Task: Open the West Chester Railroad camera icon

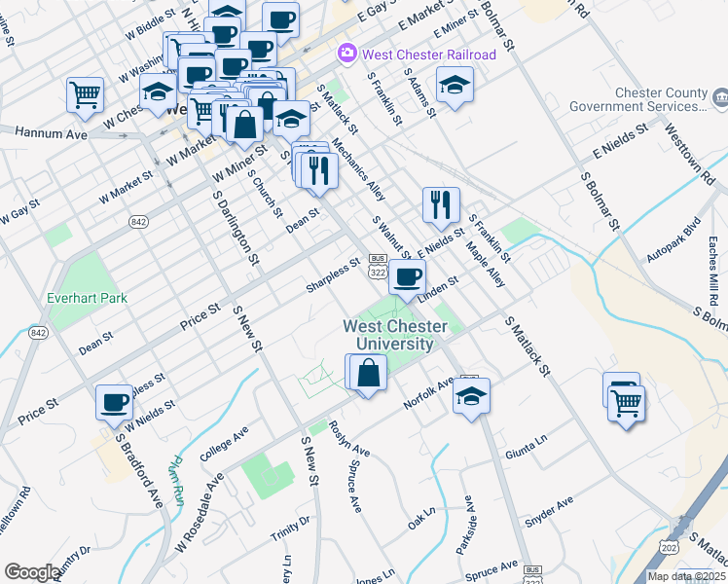Action: point(347,54)
